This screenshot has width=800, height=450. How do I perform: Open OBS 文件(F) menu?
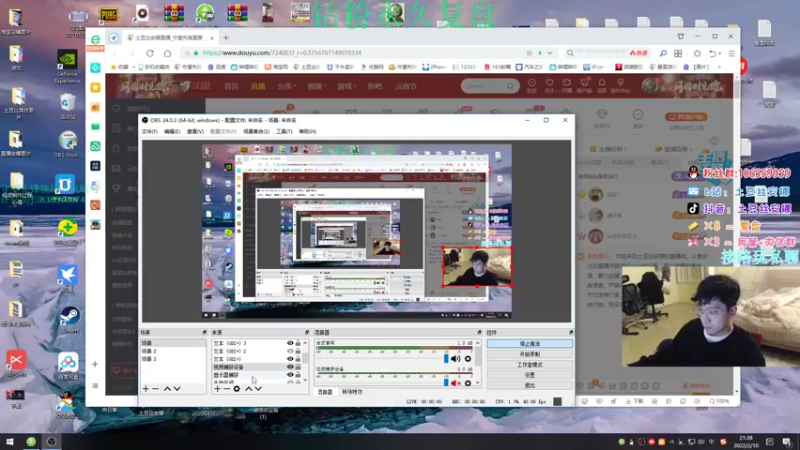[x=149, y=132]
